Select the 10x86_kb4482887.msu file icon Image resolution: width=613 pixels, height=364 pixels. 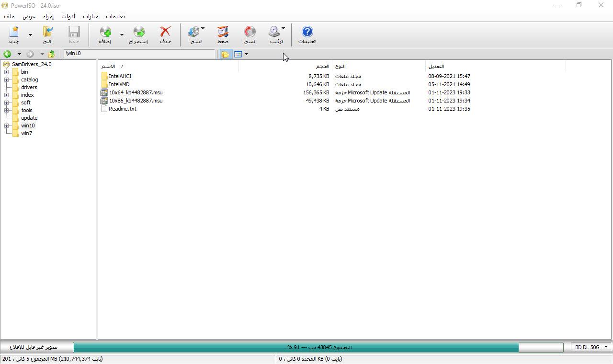tap(104, 101)
